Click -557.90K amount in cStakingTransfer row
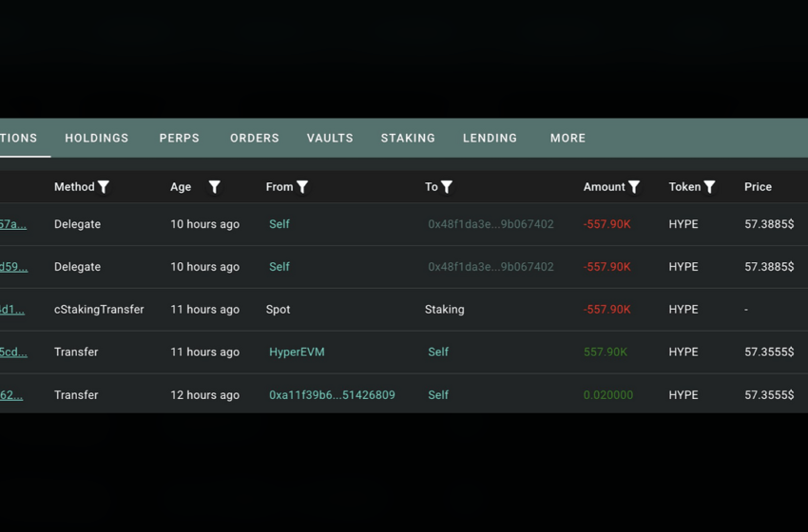The height and width of the screenshot is (532, 808). click(x=606, y=310)
